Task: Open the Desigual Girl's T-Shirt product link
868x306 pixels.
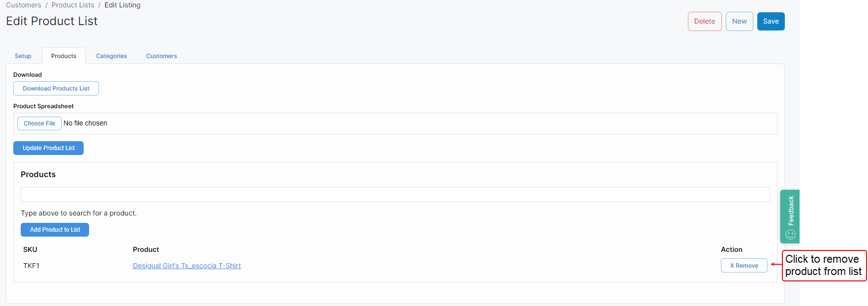Action: [186, 266]
